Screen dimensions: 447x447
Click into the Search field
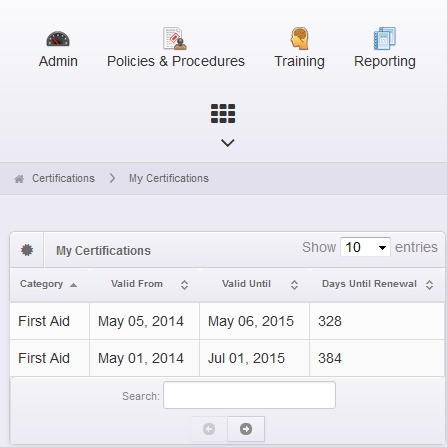point(249,395)
